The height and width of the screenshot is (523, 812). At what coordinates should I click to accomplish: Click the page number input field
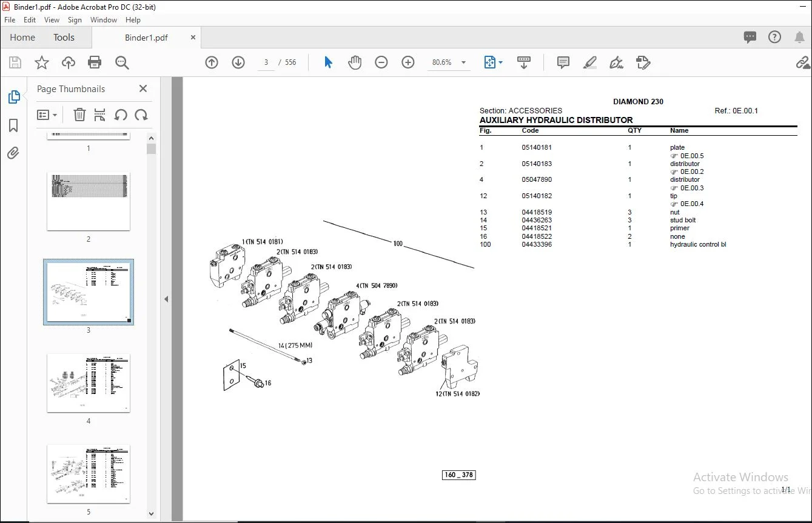[266, 62]
